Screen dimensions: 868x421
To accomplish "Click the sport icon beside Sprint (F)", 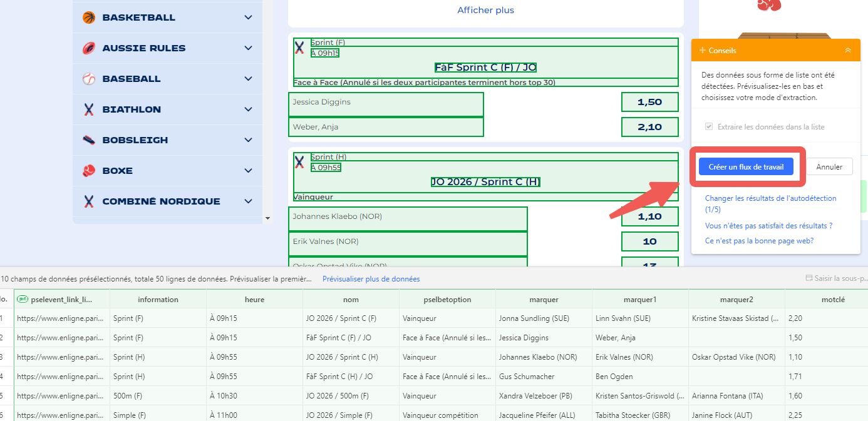I will (x=299, y=47).
